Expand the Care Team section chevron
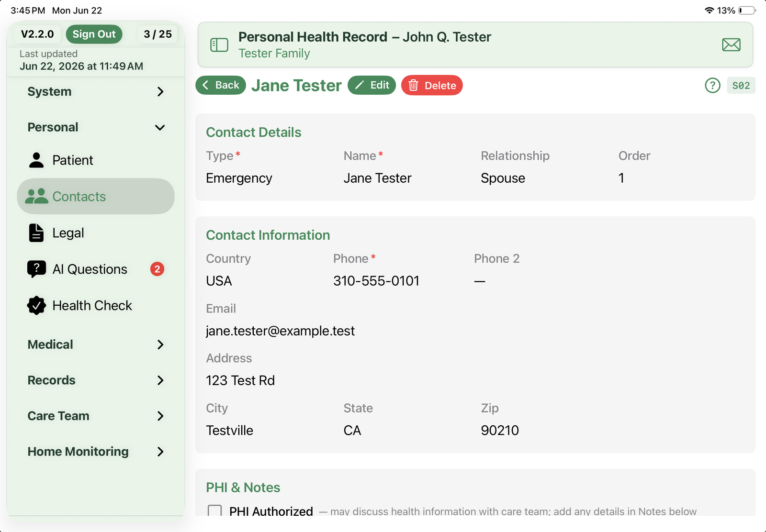This screenshot has width=766, height=532. coord(160,416)
